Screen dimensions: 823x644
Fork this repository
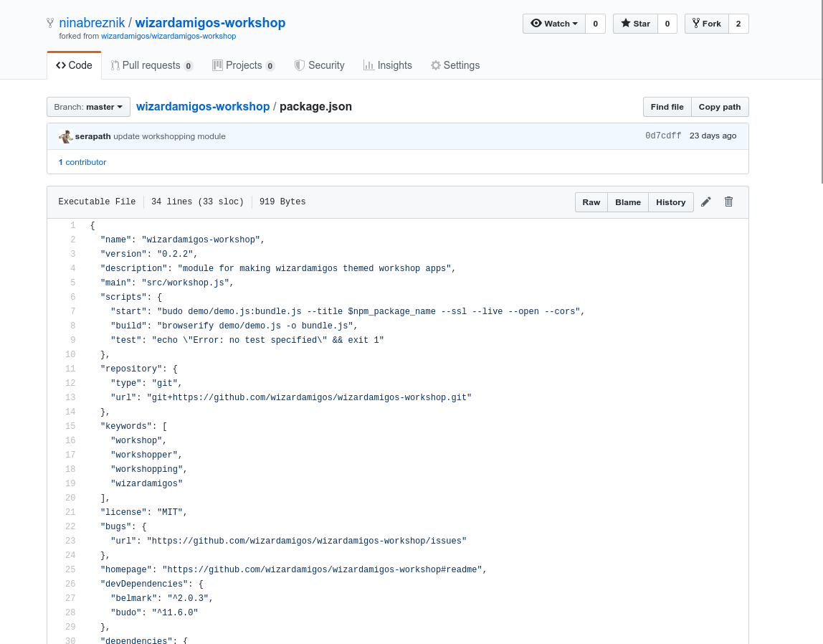(x=706, y=24)
